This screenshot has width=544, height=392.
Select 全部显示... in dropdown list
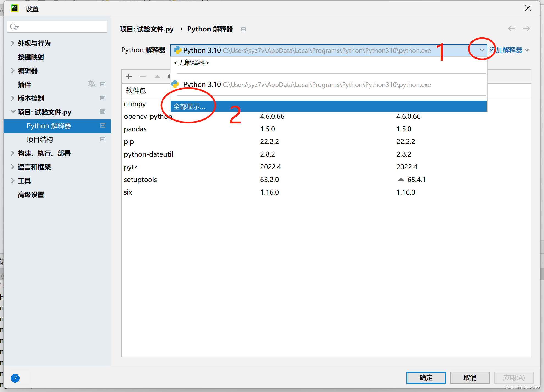(x=189, y=106)
